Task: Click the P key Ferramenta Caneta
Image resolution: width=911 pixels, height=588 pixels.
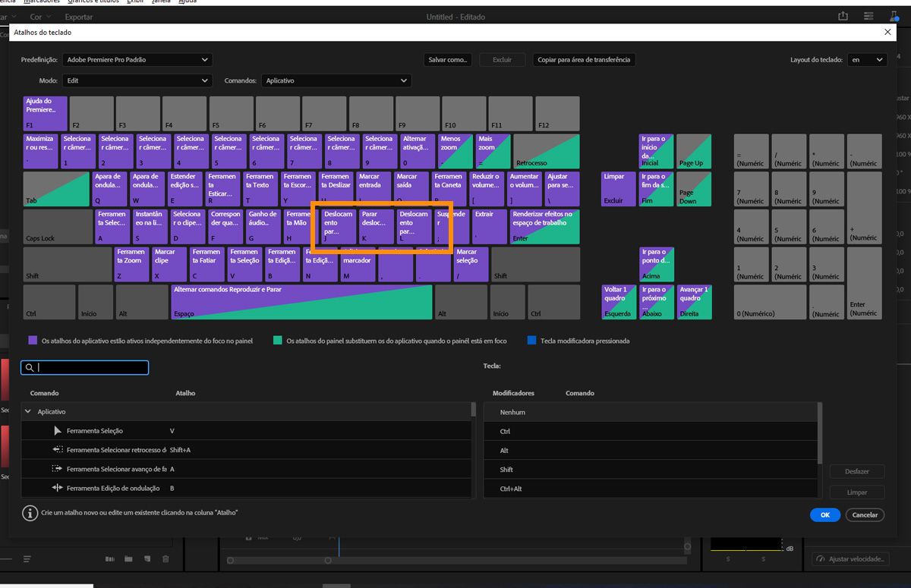Action: pos(449,189)
